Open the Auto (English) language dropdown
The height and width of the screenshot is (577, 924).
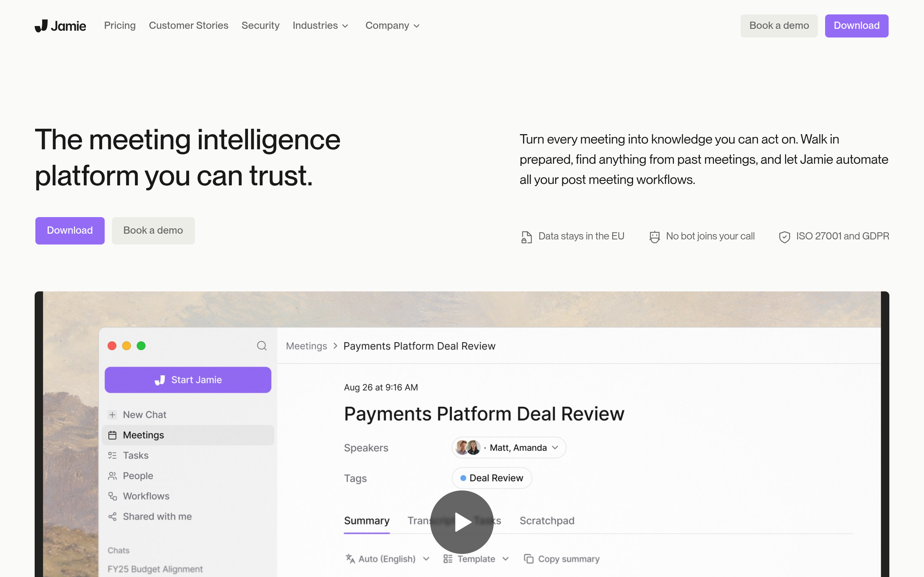pos(388,559)
